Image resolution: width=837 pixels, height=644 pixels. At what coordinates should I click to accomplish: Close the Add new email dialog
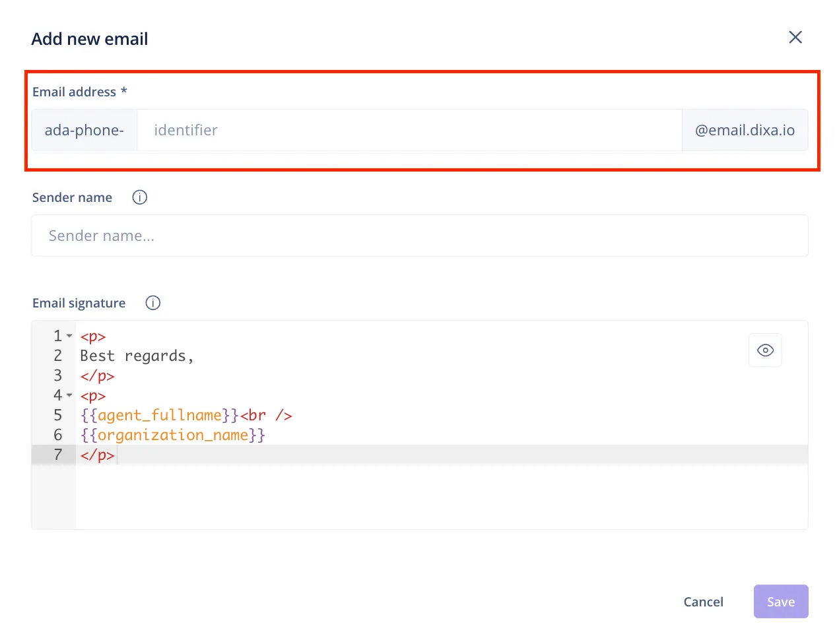[795, 38]
